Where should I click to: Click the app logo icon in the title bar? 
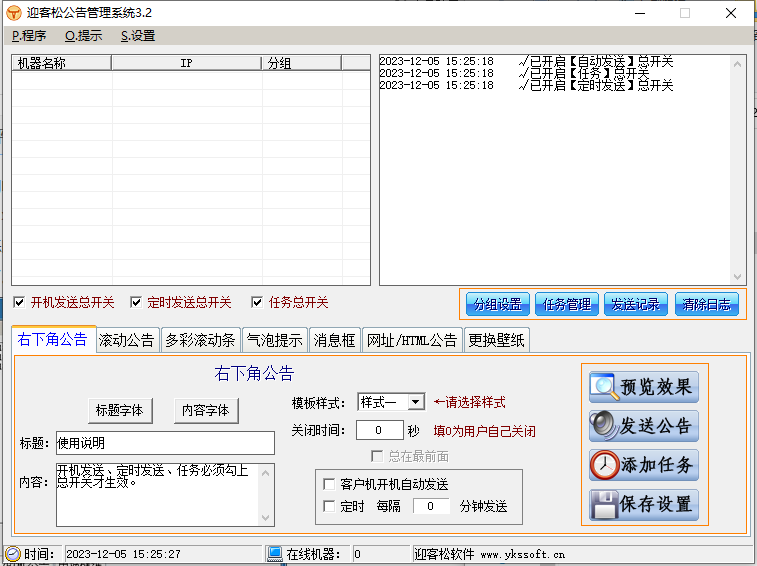pos(14,13)
